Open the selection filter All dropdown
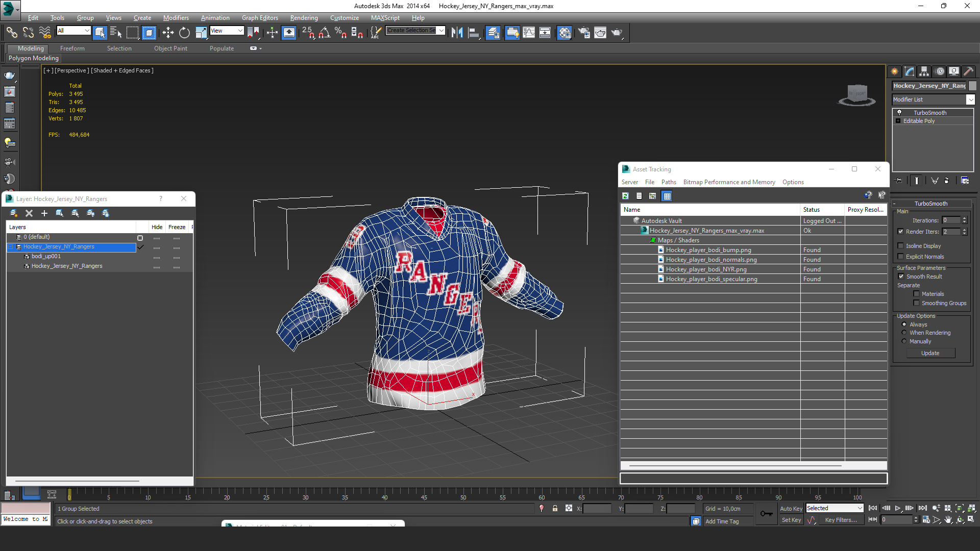The width and height of the screenshot is (980, 551). 87,31
